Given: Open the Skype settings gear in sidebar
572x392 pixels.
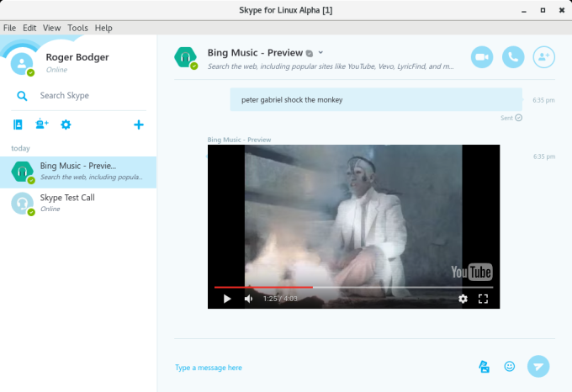Looking at the screenshot, I should click(66, 124).
